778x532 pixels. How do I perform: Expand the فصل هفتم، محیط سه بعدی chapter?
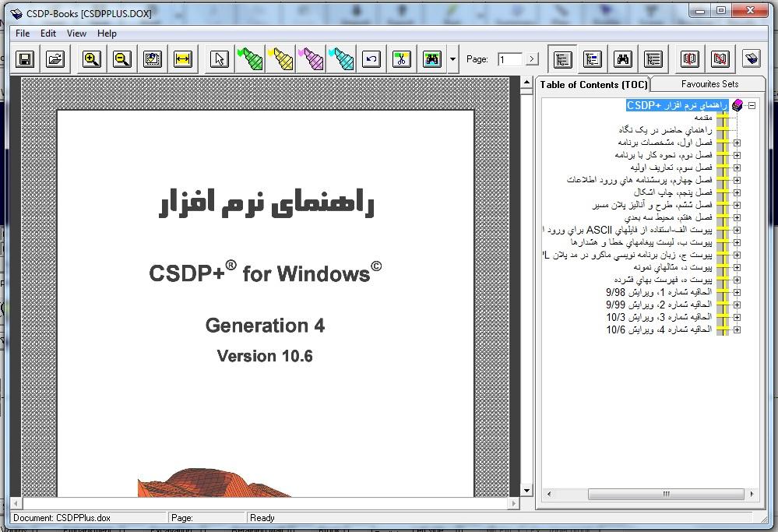738,217
